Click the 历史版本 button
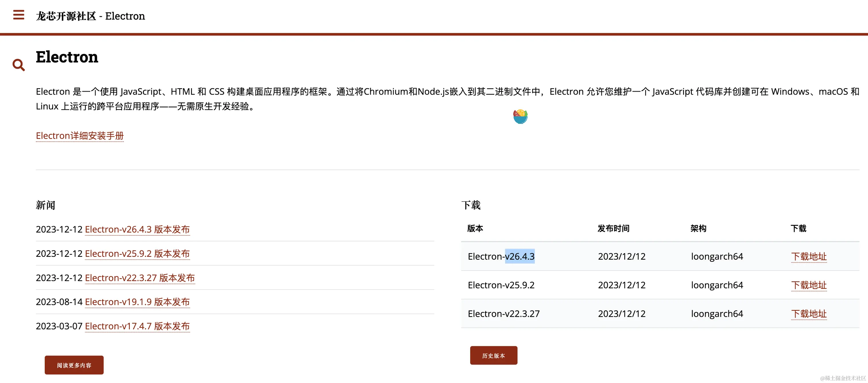This screenshot has height=383, width=868. coord(493,355)
